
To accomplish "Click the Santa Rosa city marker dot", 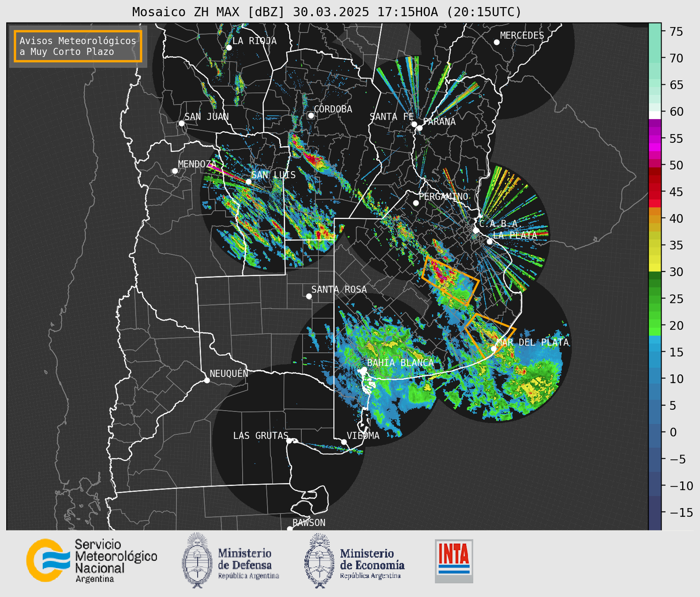I will tap(309, 296).
